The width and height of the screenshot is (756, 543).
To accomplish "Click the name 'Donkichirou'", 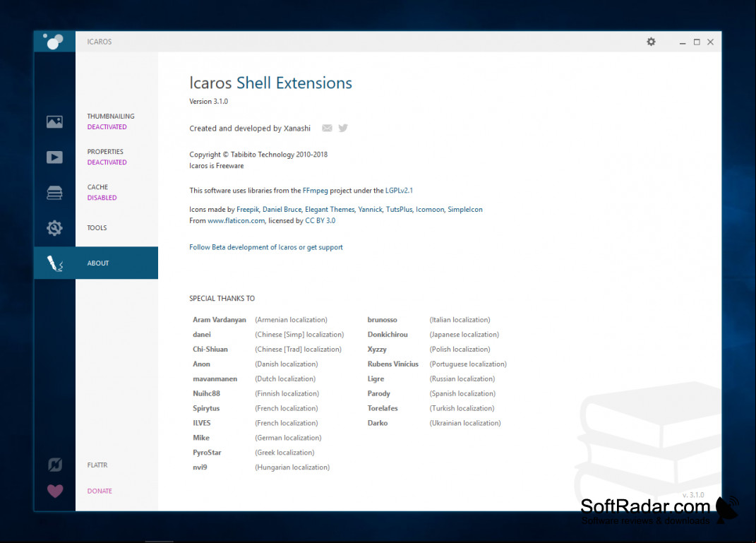I will tap(388, 334).
